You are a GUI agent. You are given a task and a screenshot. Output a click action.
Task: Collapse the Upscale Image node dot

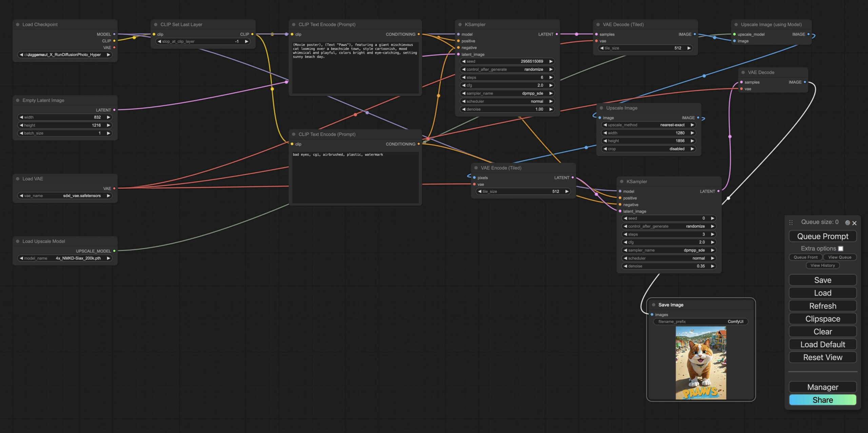click(601, 108)
